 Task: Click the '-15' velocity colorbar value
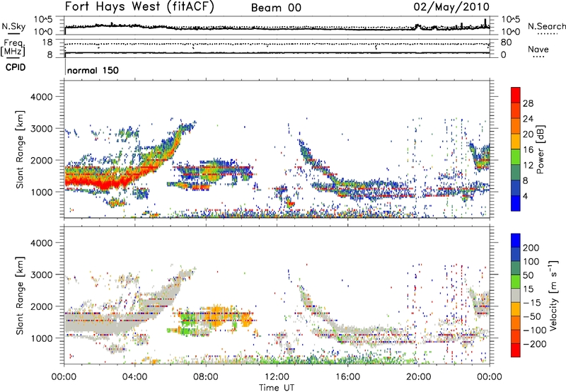532,302
